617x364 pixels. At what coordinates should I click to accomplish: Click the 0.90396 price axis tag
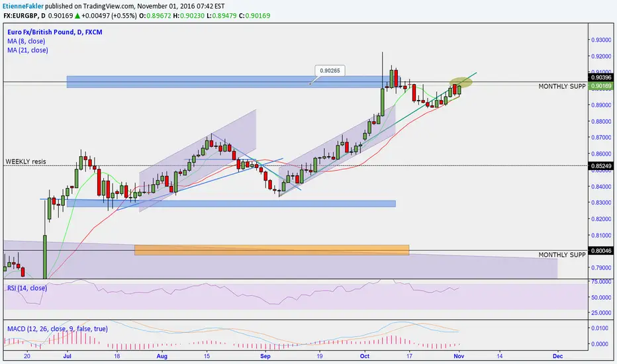[x=601, y=77]
